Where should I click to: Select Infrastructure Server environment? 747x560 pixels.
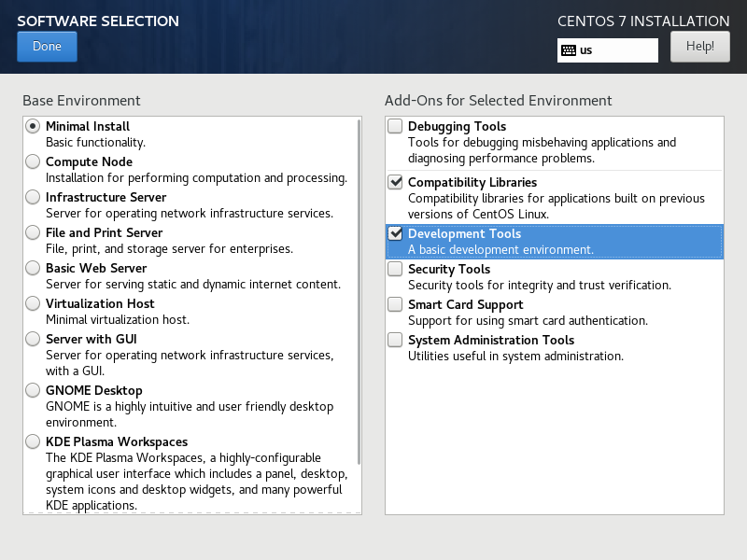[x=33, y=197]
